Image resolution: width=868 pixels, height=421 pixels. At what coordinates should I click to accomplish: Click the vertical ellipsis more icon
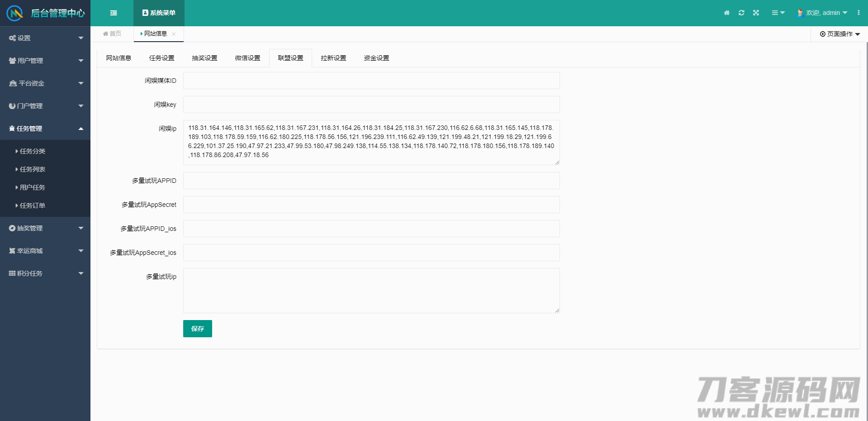858,13
